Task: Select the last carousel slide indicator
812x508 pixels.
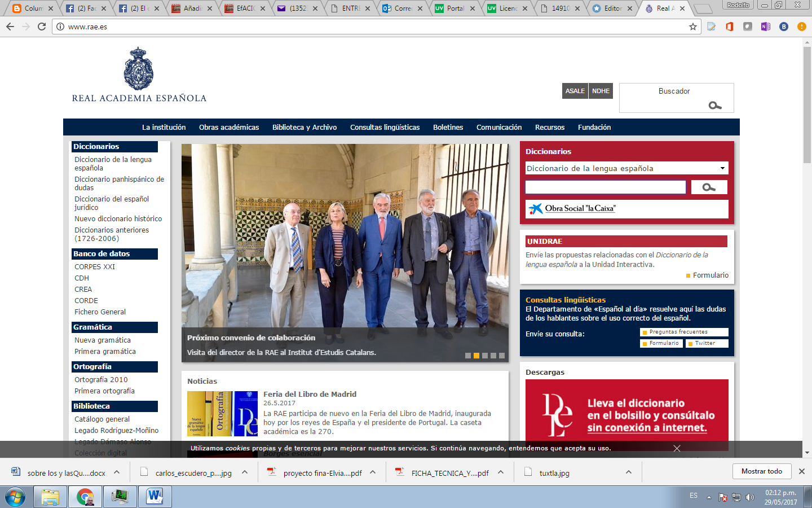Action: coord(502,356)
